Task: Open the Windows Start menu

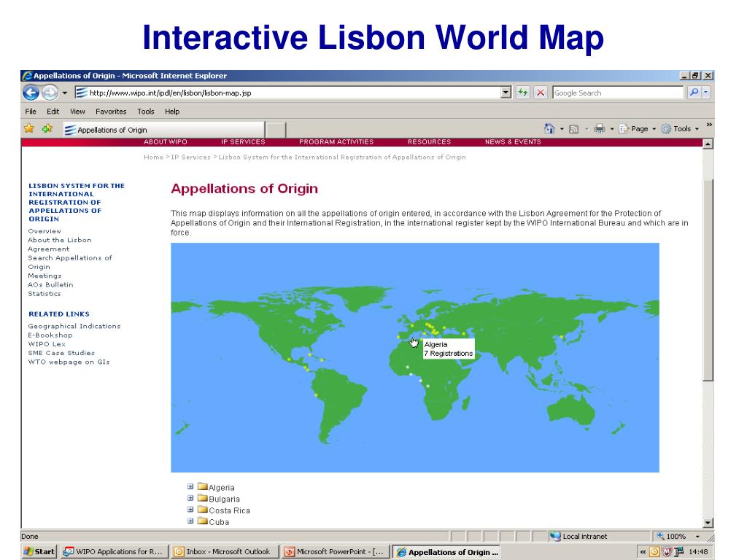Action: (39, 551)
